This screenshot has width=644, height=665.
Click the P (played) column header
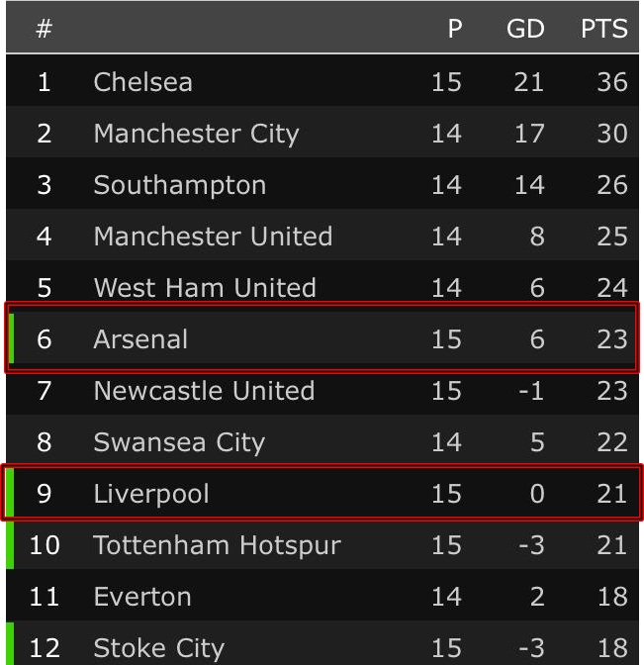tap(455, 29)
